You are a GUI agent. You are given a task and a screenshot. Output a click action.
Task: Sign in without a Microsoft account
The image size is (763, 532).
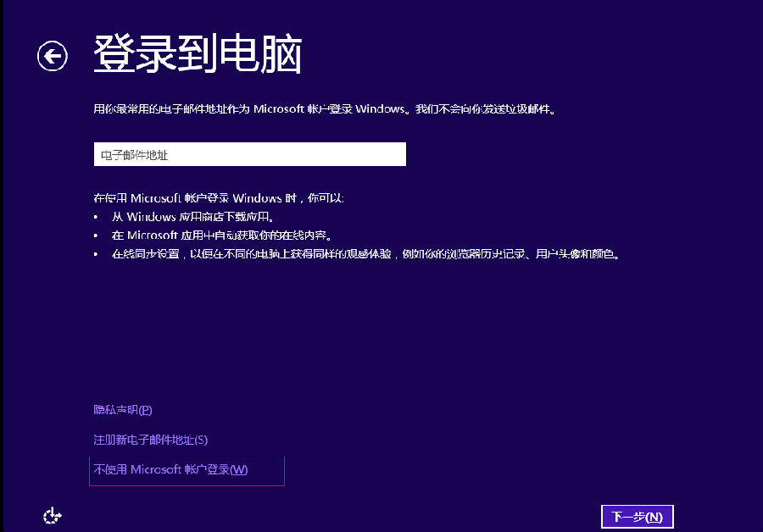point(170,469)
